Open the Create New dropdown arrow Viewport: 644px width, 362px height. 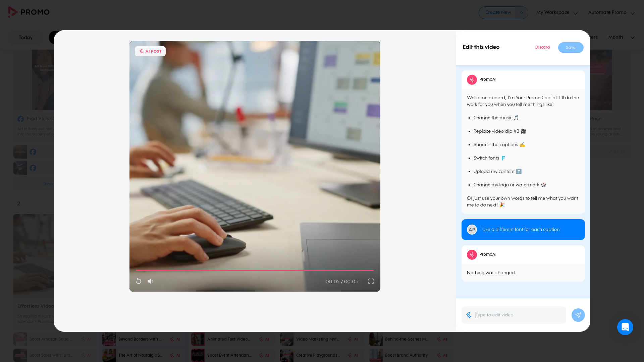[521, 12]
